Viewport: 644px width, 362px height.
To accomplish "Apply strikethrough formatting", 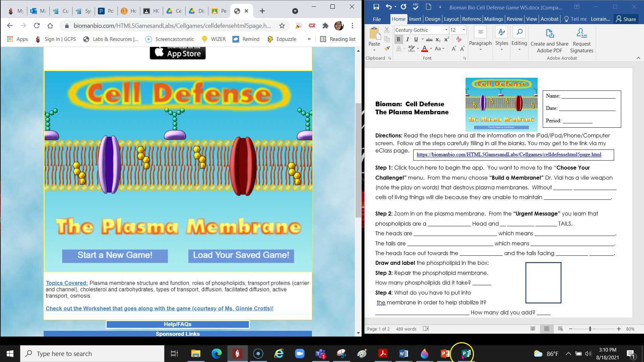I will tap(429, 40).
